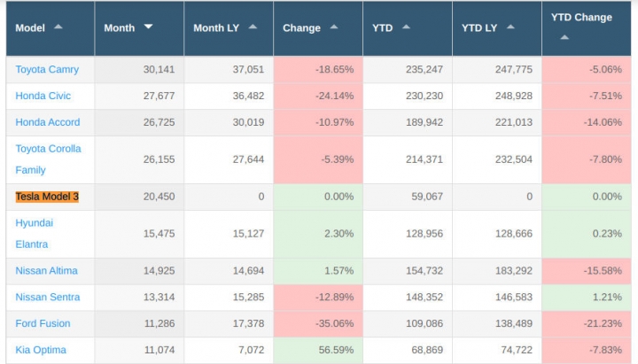Select the cell showing 37,051
Image resolution: width=638 pixels, height=364 pixels.
point(229,70)
